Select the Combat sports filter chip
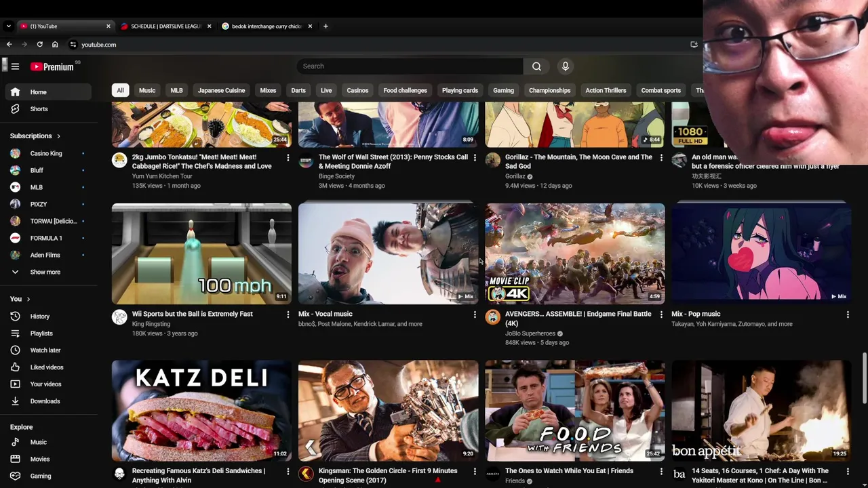This screenshot has height=488, width=868. [x=661, y=90]
